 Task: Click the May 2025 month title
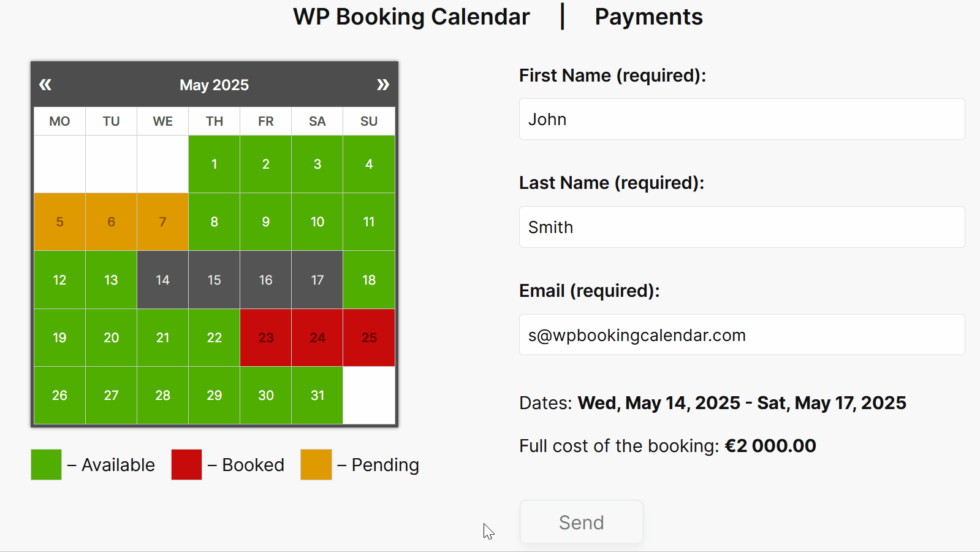pyautogui.click(x=214, y=85)
